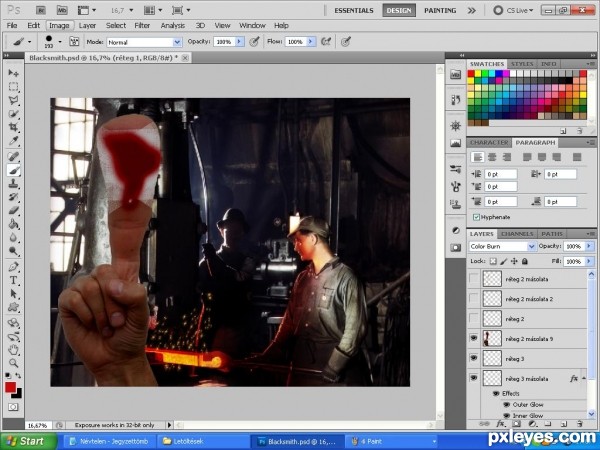Select the Blur tool

pyautogui.click(x=13, y=238)
